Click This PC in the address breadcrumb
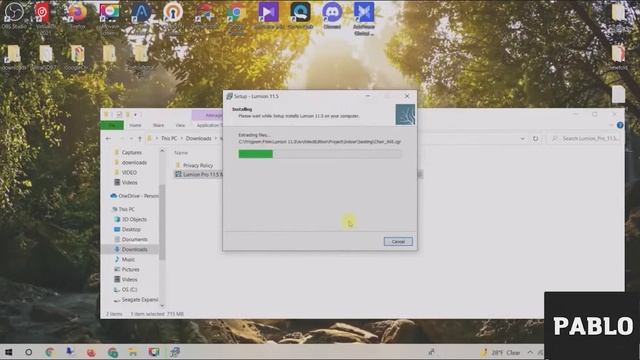The height and width of the screenshot is (360, 640). click(x=169, y=139)
